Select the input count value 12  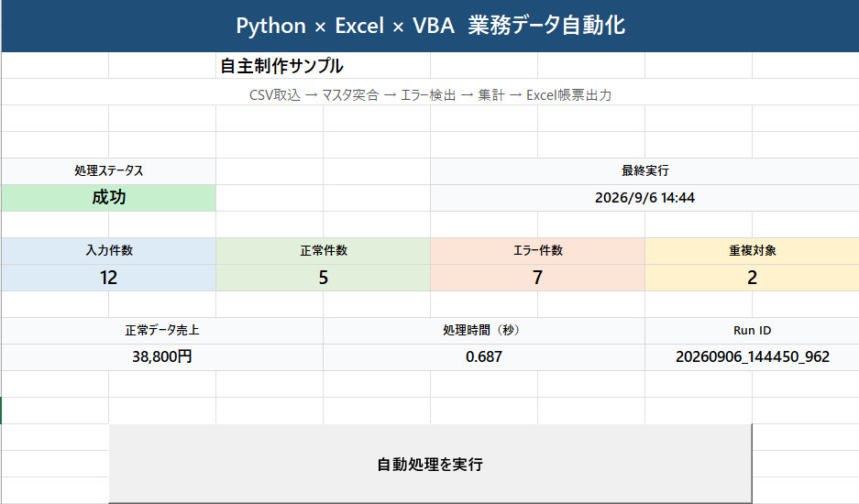click(108, 278)
